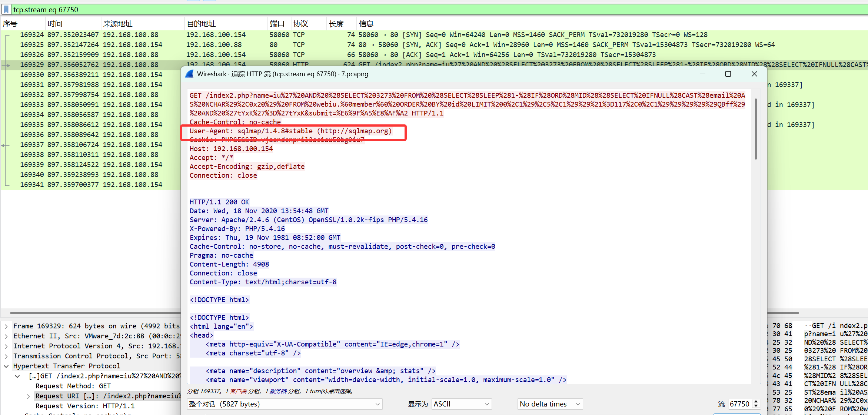Expand the Request URI tree item

(x=29, y=396)
